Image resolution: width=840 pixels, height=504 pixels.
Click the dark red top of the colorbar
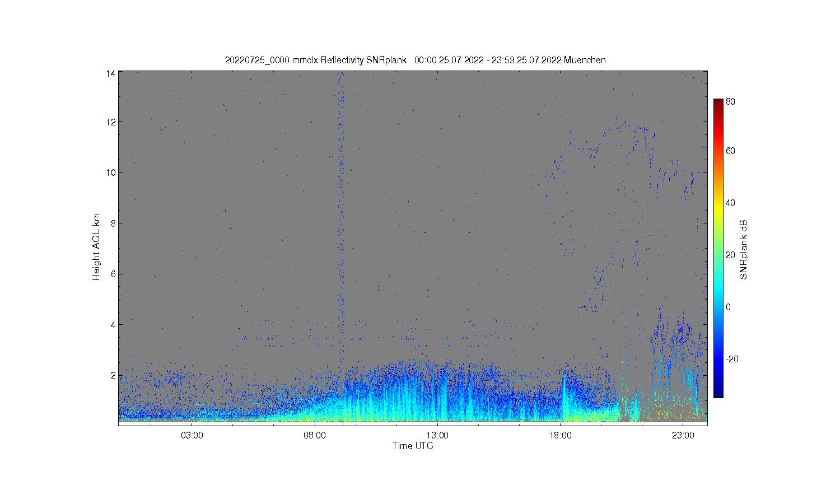(718, 104)
